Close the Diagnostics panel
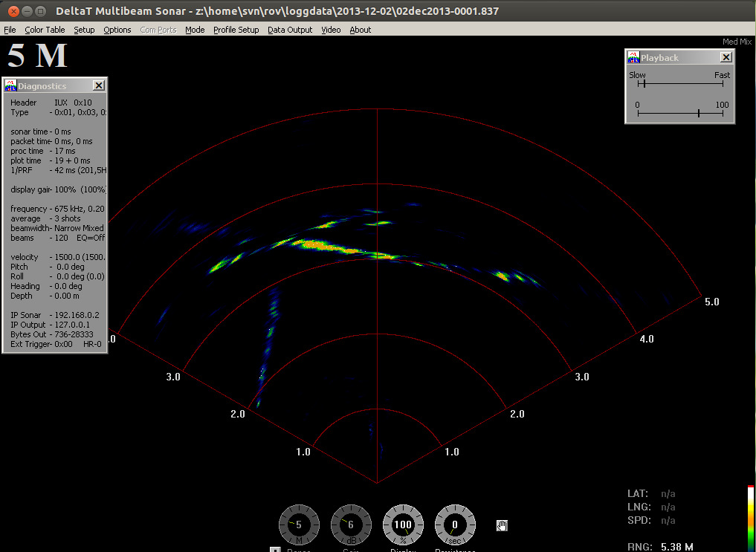This screenshot has height=552, width=756. [x=98, y=85]
